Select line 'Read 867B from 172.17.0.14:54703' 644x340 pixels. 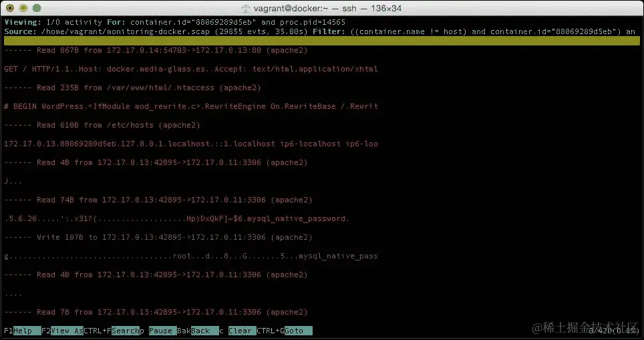(x=156, y=50)
